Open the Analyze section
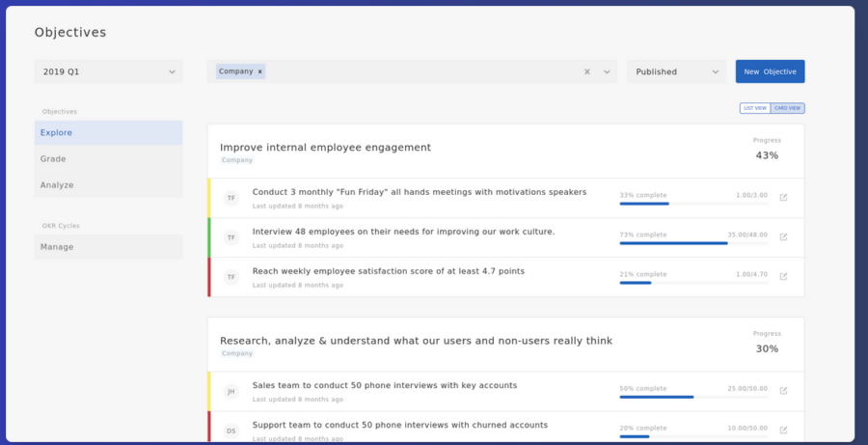 108,184
